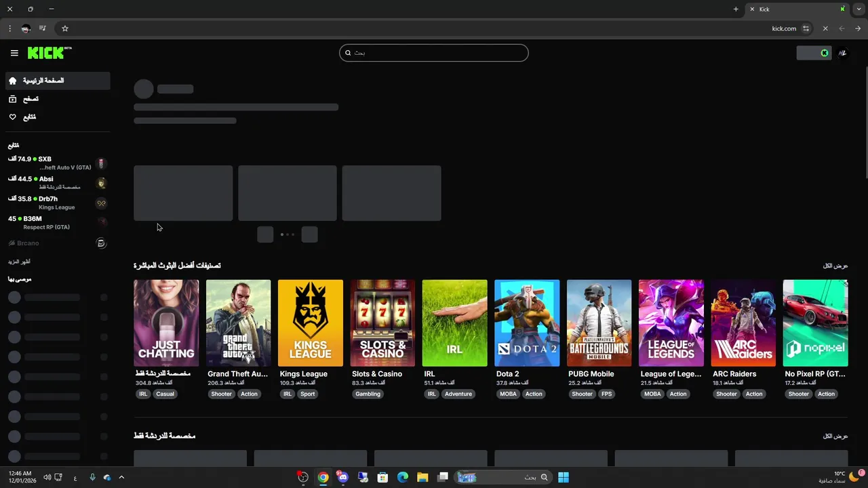Open No Pixel RP category thumbnail

[x=815, y=323]
